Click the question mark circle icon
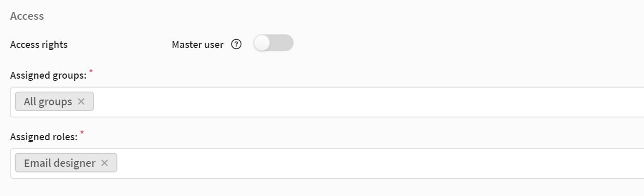Viewport: 644px width, 196px height. [x=237, y=44]
